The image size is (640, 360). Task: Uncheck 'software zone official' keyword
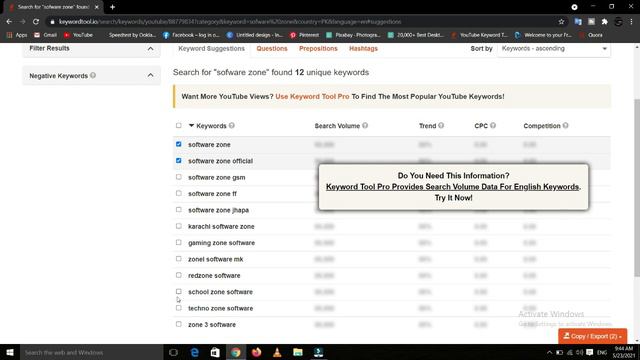tap(178, 160)
